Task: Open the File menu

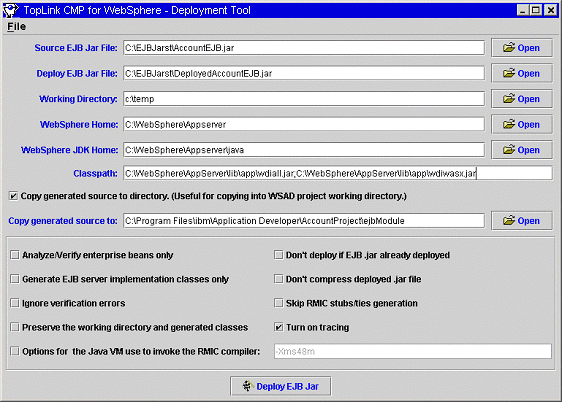Action: pos(16,27)
